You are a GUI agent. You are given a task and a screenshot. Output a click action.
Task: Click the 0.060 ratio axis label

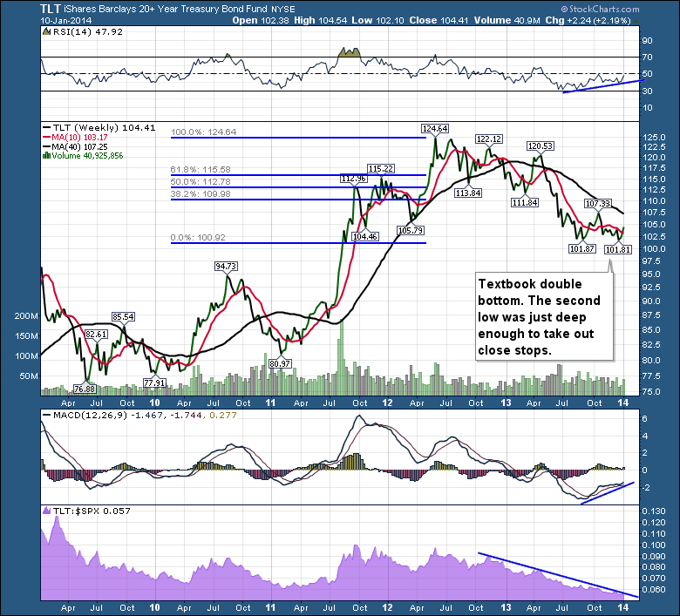click(654, 590)
